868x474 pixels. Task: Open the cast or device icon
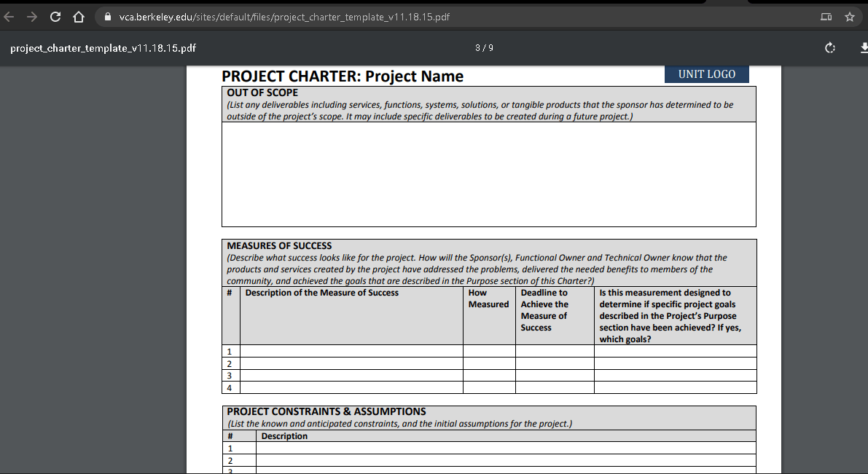pos(826,17)
